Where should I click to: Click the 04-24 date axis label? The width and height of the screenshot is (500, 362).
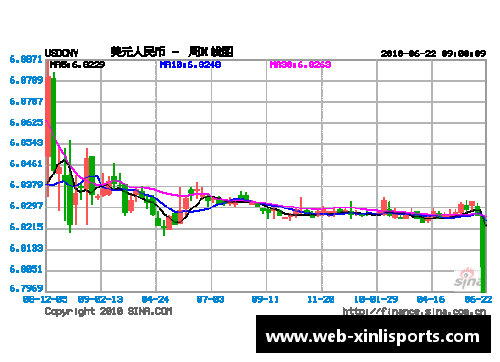pyautogui.click(x=155, y=299)
